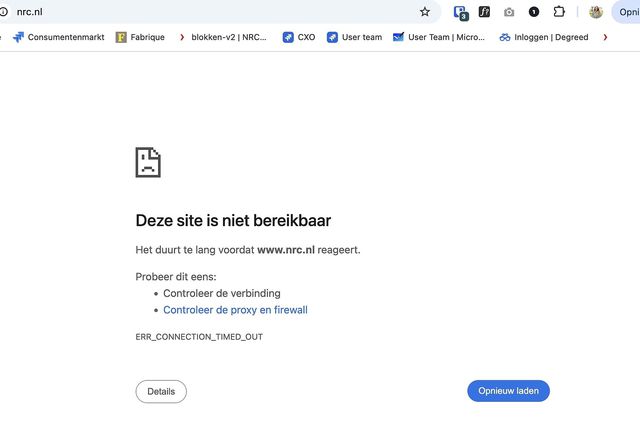Open the User team bookmark
Viewport: 640px width, 446px height.
point(354,37)
